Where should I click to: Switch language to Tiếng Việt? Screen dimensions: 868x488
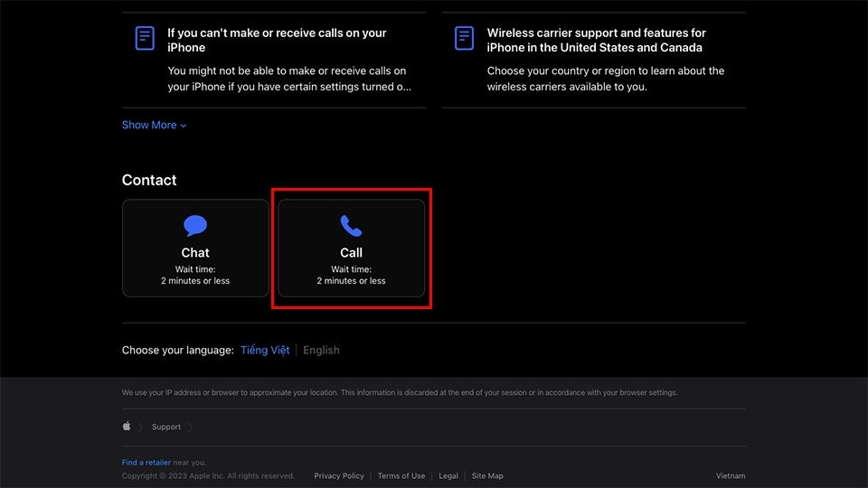(265, 350)
